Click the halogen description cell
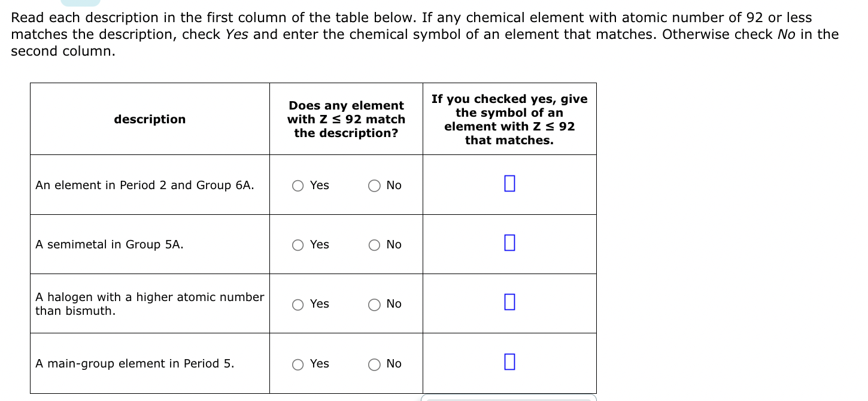 (x=150, y=303)
